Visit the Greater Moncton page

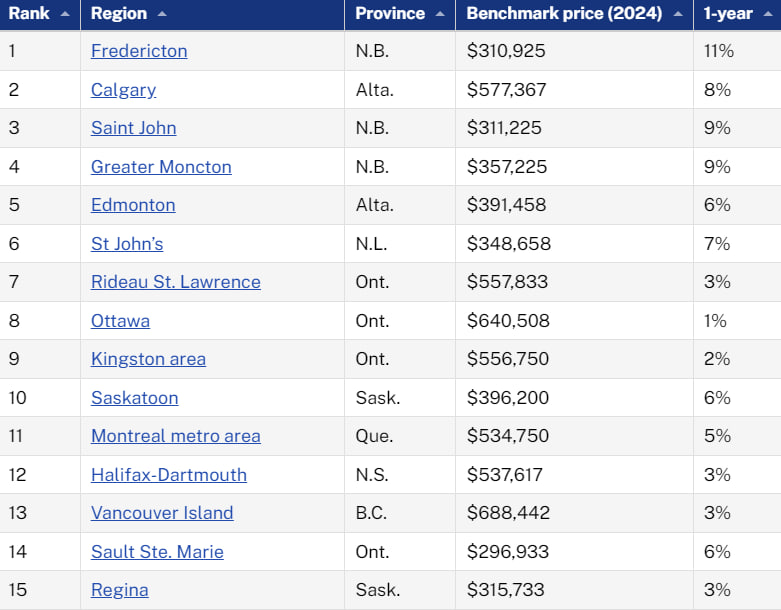click(x=161, y=167)
